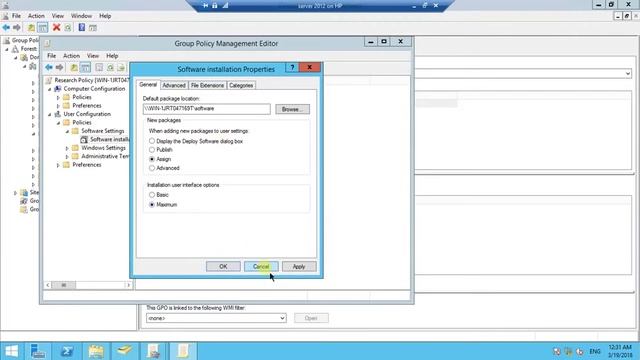Click the question mark help button in the Properties dialog title bar
This screenshot has width=640, height=360.
tap(292, 68)
